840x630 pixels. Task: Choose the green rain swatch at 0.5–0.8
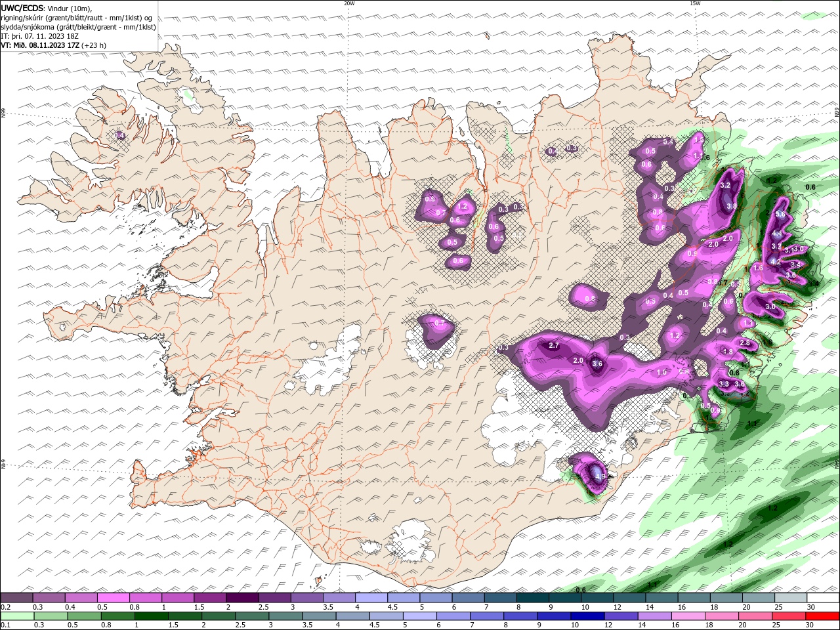(84, 616)
